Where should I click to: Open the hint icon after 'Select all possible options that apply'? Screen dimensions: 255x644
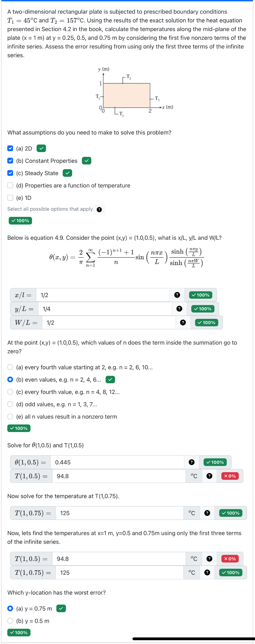point(99,209)
